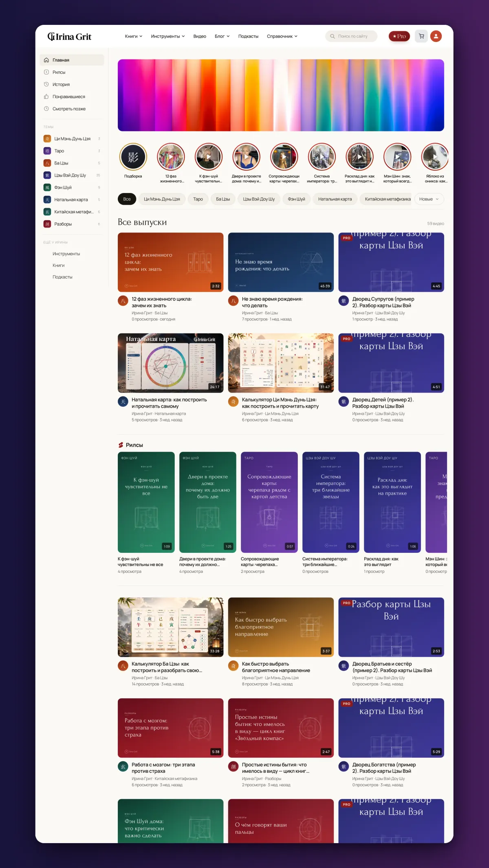Open the Система императора story circle
The width and height of the screenshot is (489, 868).
(x=322, y=157)
